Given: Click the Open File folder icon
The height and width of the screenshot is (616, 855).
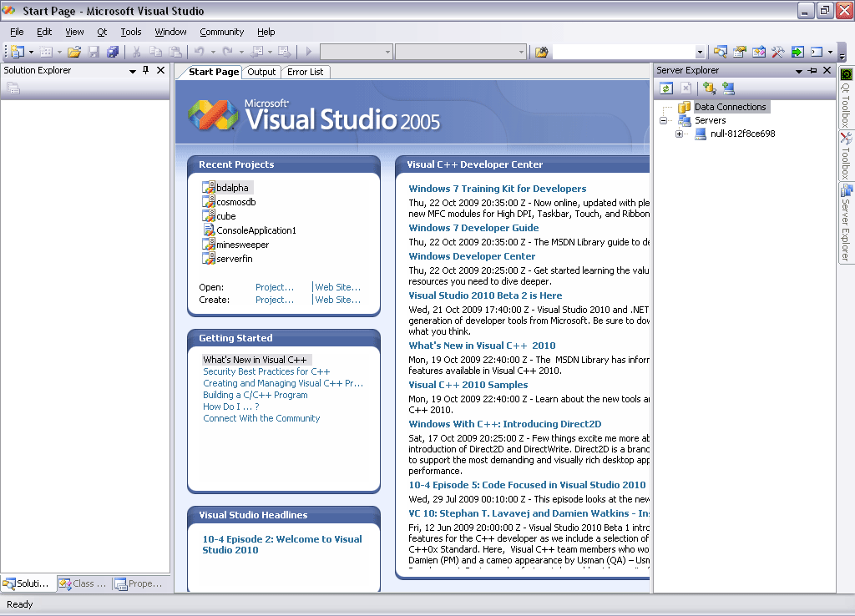Looking at the screenshot, I should click(x=74, y=52).
